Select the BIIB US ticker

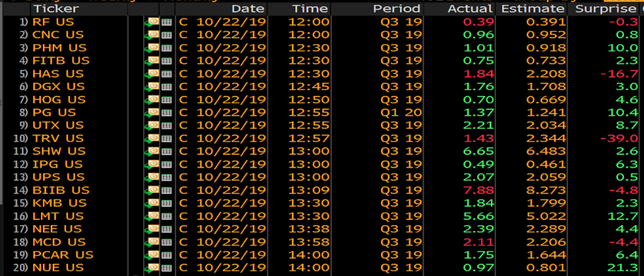[61, 190]
